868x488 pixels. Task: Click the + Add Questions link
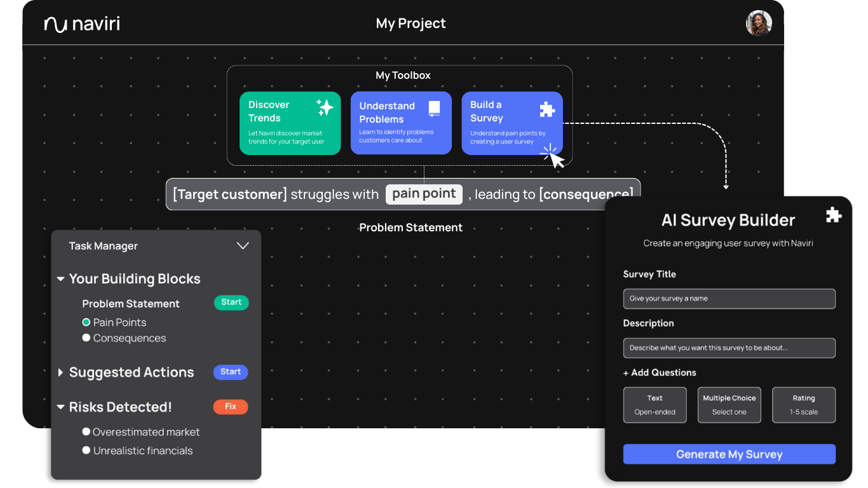(x=660, y=372)
